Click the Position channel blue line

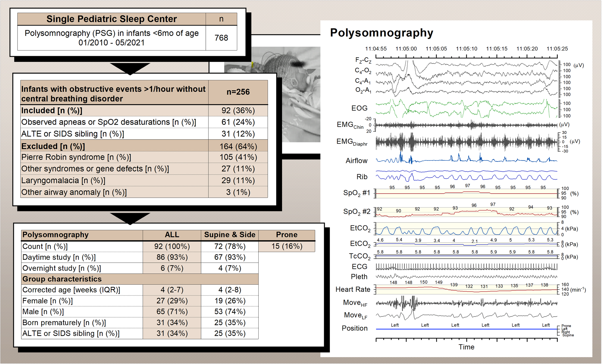(x=466, y=329)
